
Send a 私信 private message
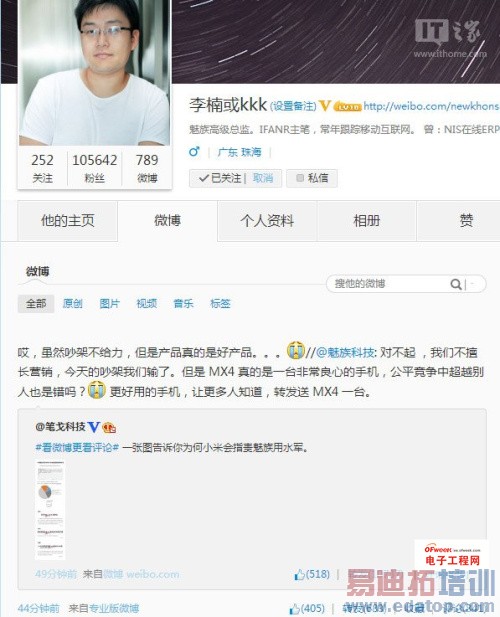(312, 178)
